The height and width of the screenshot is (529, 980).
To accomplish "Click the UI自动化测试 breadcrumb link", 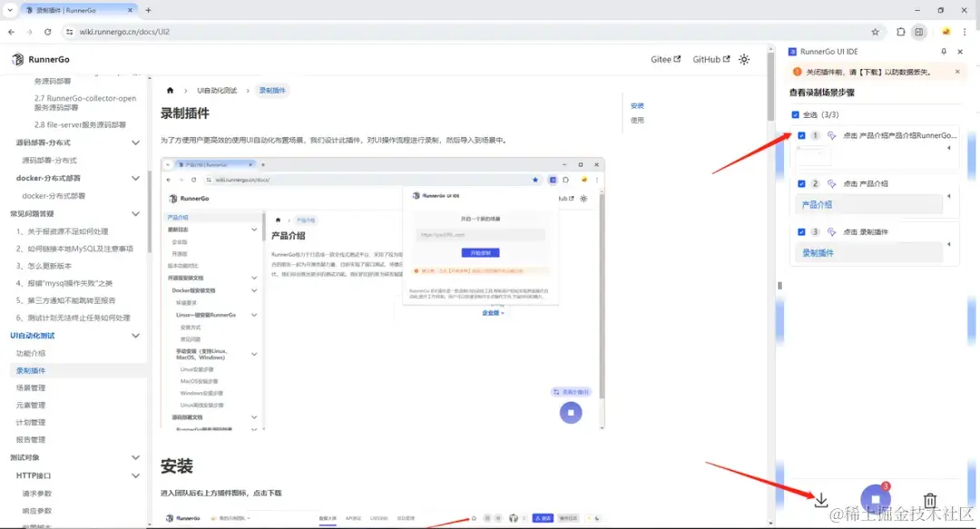I will [x=217, y=91].
